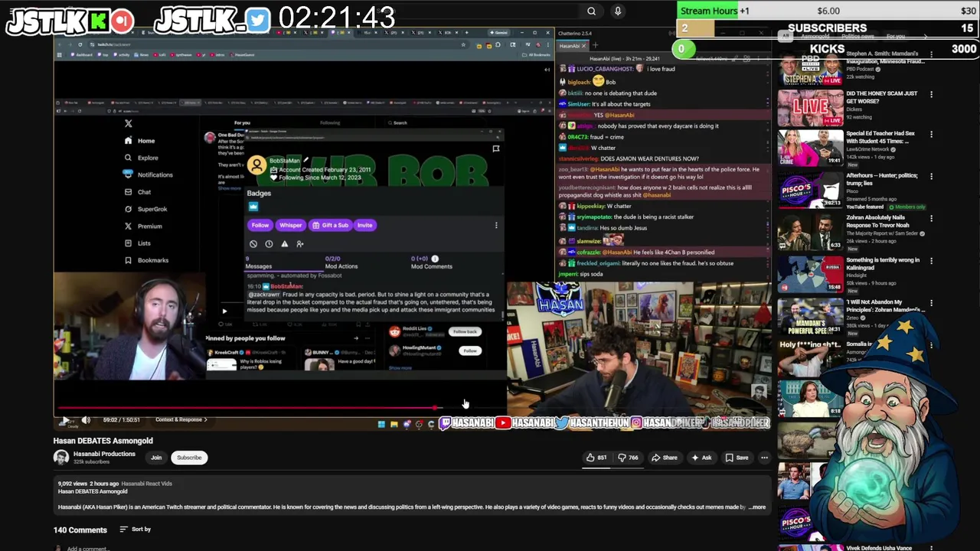Click the red progress bar scrubber handle
The width and height of the screenshot is (980, 551).
coord(435,408)
